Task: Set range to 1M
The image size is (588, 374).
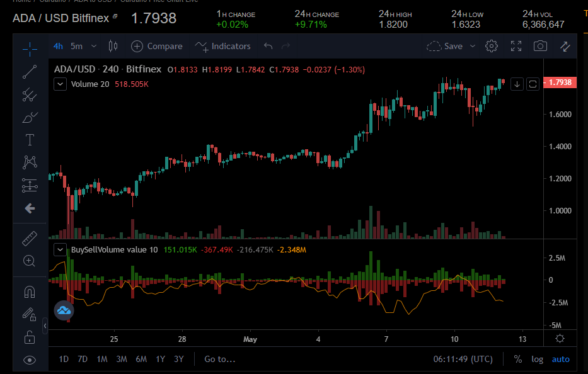Action: (x=102, y=359)
